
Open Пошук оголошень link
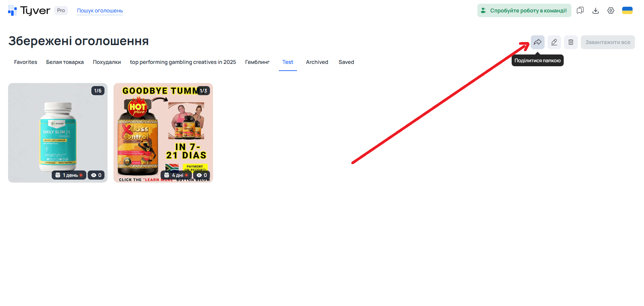click(x=100, y=11)
